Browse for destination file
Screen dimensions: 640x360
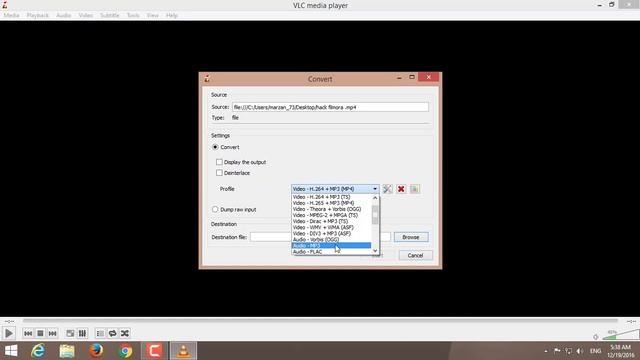(x=411, y=237)
